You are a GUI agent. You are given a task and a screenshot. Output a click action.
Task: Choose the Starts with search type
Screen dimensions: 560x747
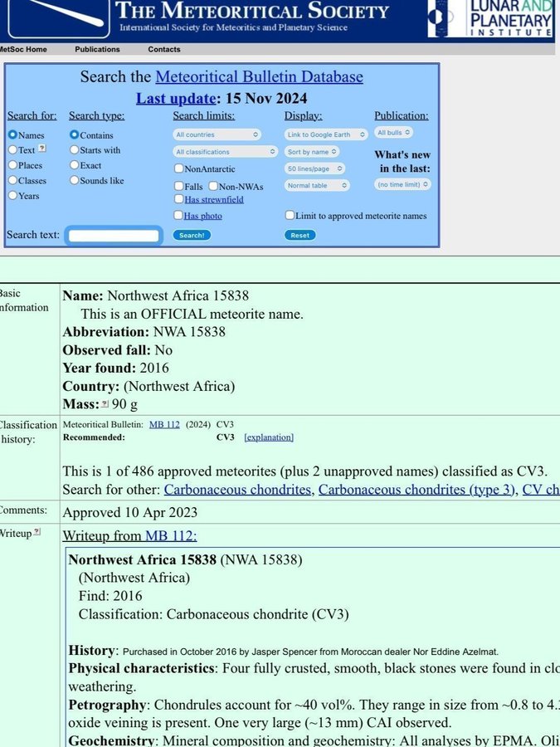pyautogui.click(x=75, y=150)
